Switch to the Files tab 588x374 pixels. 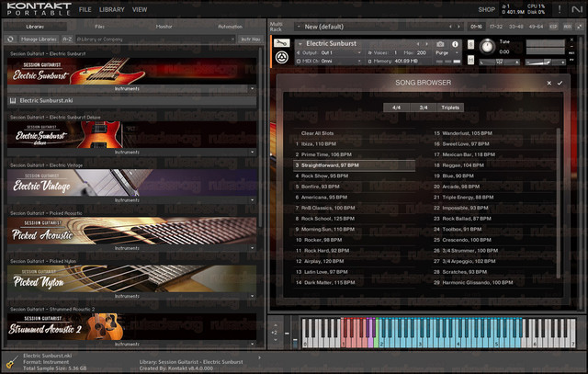pos(100,27)
